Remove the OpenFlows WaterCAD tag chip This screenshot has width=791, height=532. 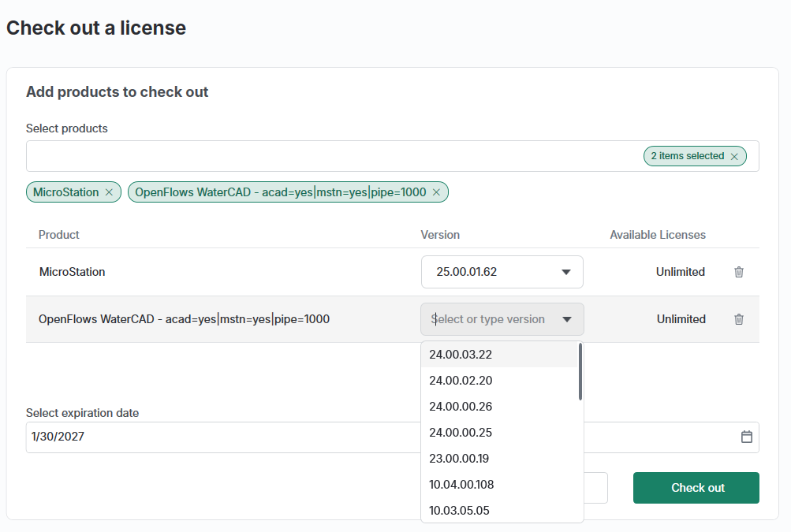pyautogui.click(x=436, y=192)
